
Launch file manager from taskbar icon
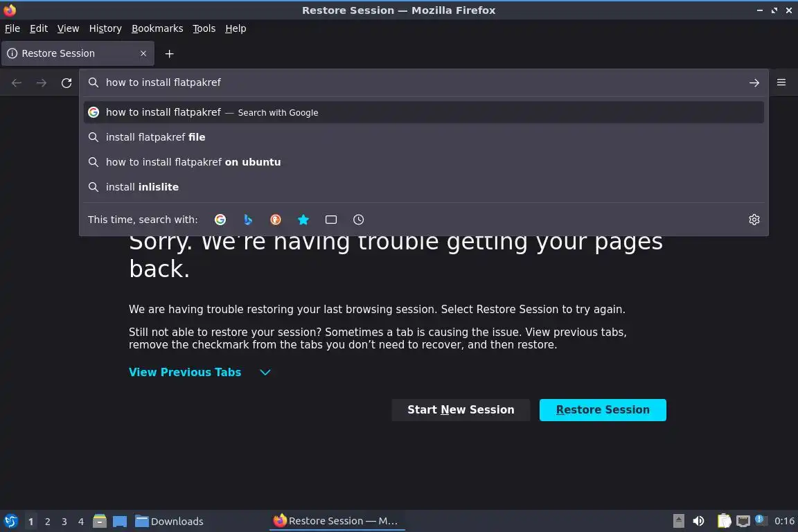coord(100,521)
